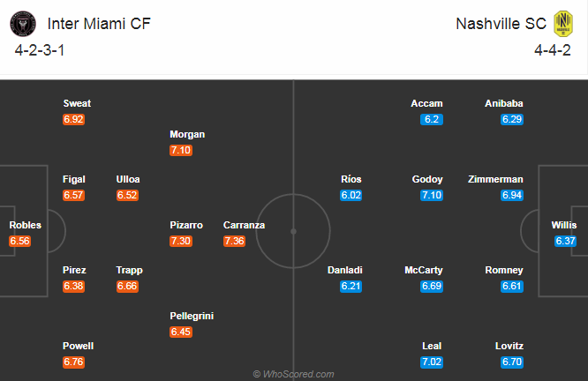Click goalkeeper Robles' player name
Image resolution: width=588 pixels, height=381 pixels.
point(25,225)
